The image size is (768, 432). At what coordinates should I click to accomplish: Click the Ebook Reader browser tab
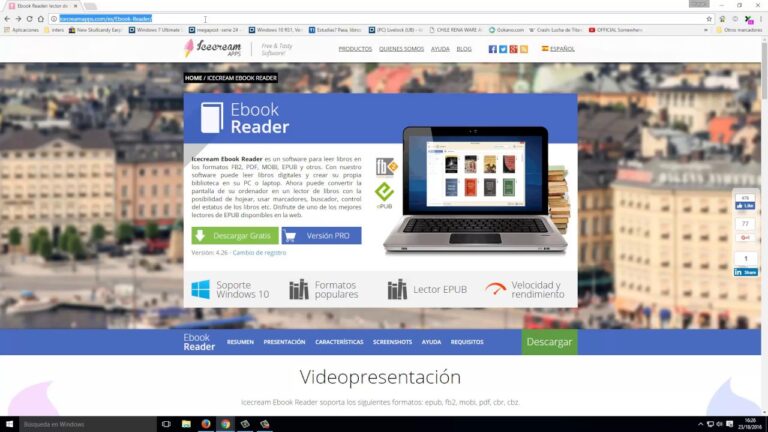[x=43, y=6]
